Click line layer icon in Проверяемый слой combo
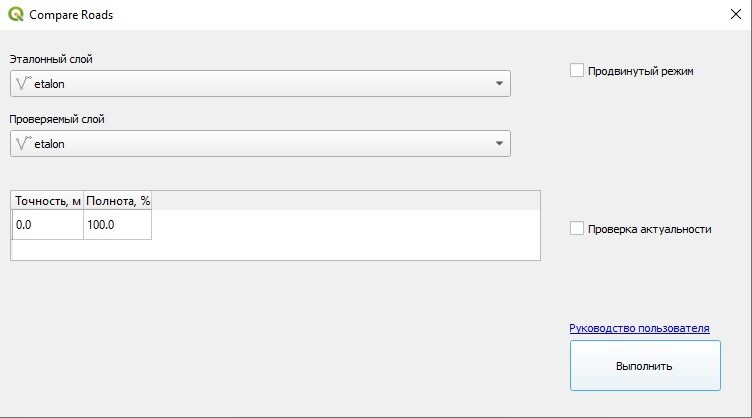Image resolution: width=752 pixels, height=418 pixels. 23,144
